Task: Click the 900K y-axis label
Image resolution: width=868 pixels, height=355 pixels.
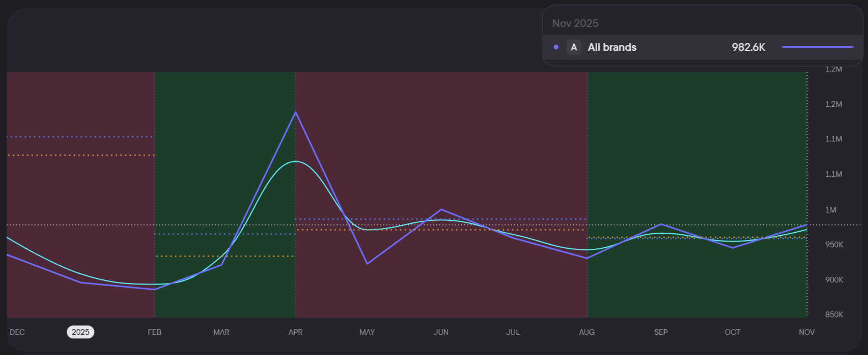Action: (x=834, y=280)
